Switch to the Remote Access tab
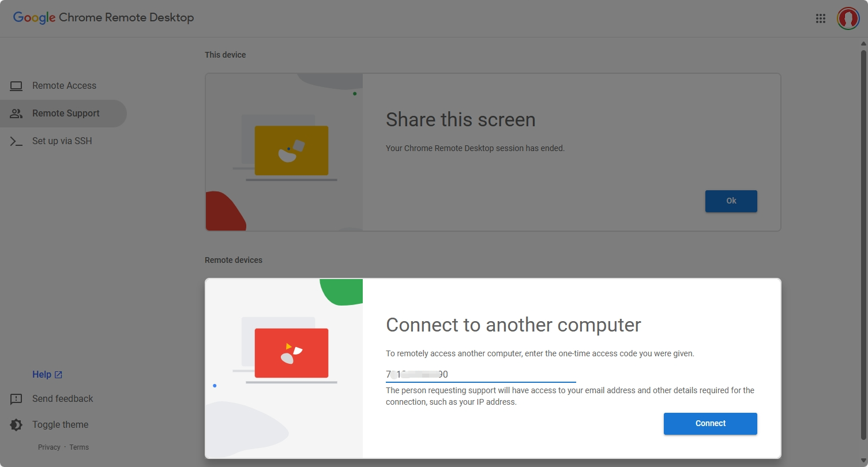This screenshot has width=868, height=467. tap(63, 86)
